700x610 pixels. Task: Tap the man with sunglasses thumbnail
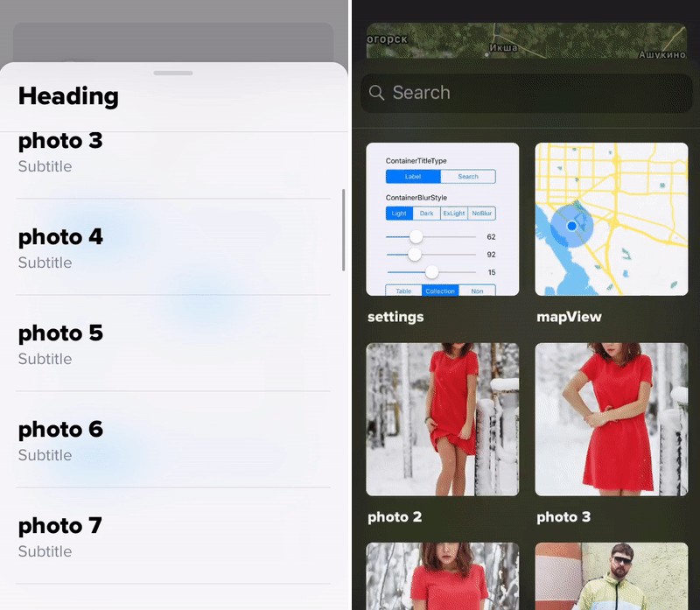[x=612, y=576]
